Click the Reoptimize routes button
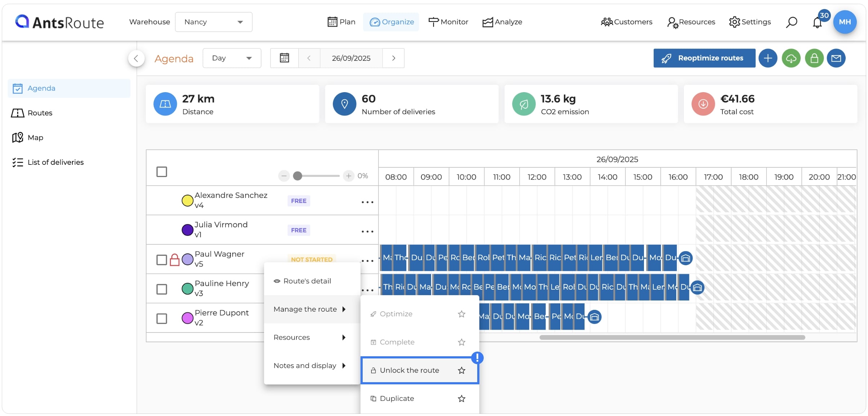 (704, 58)
